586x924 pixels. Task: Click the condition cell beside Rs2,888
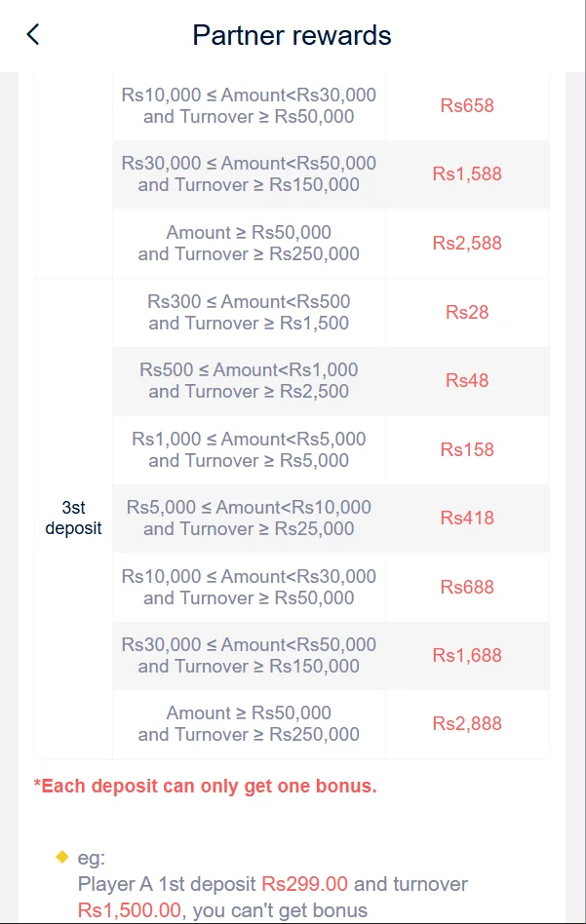pyautogui.click(x=249, y=723)
